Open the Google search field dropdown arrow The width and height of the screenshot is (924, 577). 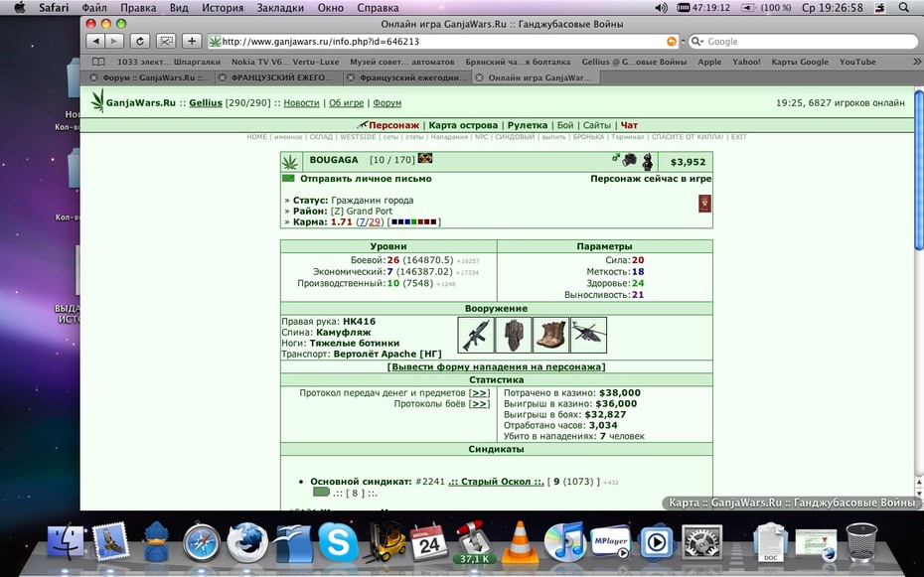(697, 42)
